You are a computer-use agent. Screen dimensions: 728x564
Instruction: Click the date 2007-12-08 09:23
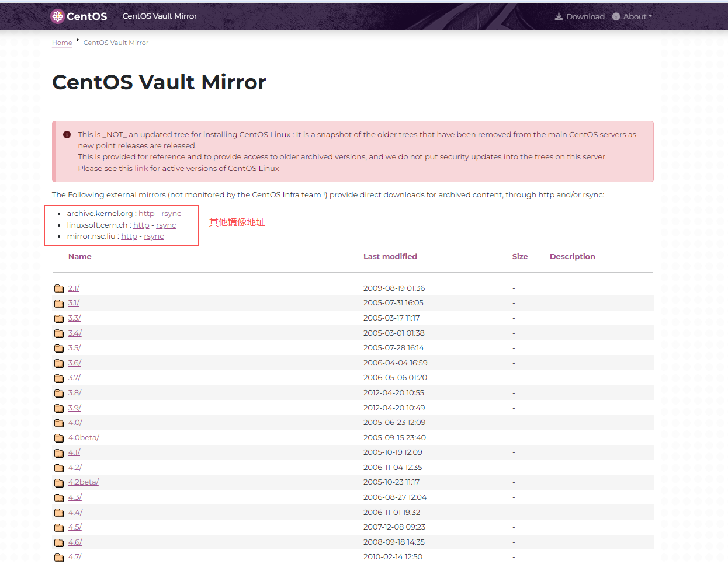pos(394,527)
